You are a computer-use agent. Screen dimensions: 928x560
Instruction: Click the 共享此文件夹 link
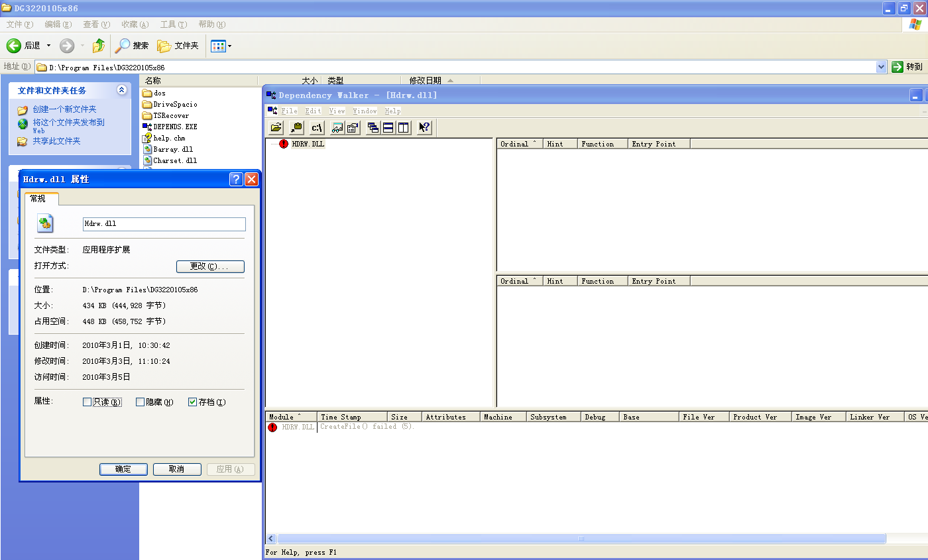pos(56,141)
